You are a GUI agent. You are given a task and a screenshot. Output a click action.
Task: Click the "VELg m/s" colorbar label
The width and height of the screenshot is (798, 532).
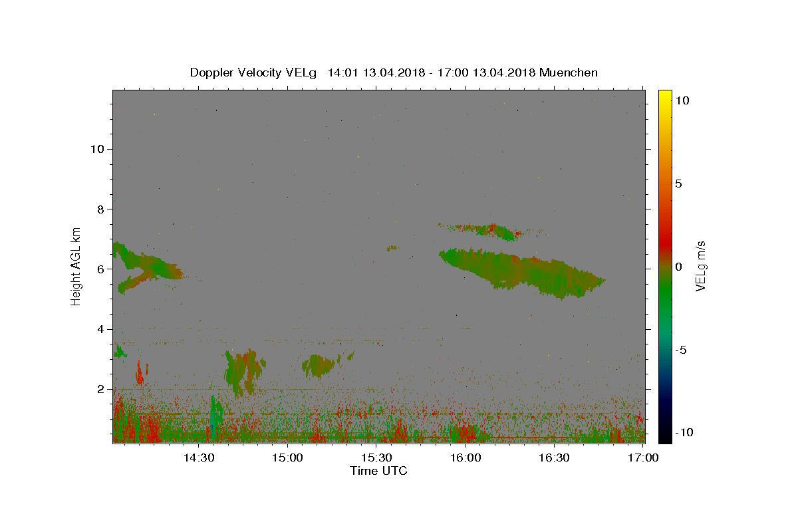click(x=700, y=266)
